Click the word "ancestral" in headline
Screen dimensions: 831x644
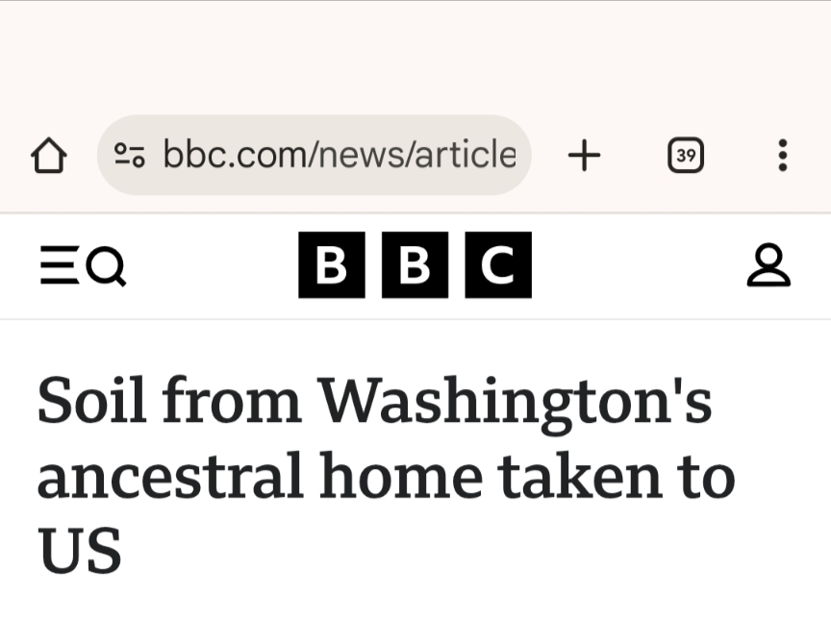[x=169, y=476]
